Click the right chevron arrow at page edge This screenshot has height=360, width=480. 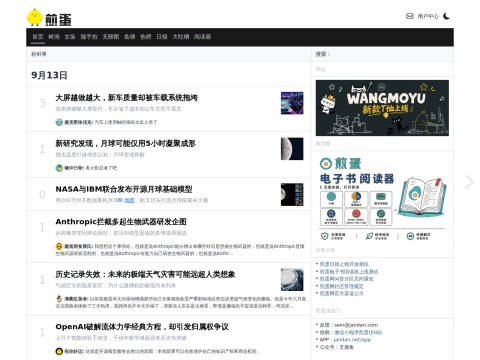click(470, 182)
